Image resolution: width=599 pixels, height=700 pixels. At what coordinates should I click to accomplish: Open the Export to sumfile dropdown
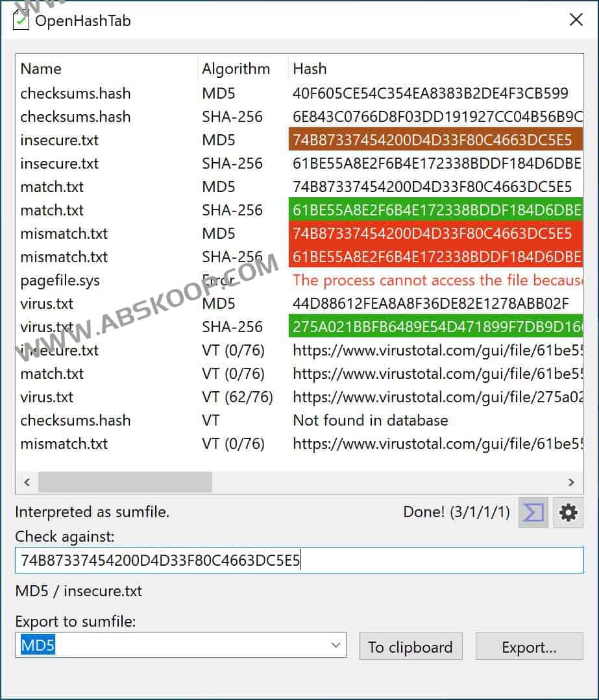tap(336, 645)
